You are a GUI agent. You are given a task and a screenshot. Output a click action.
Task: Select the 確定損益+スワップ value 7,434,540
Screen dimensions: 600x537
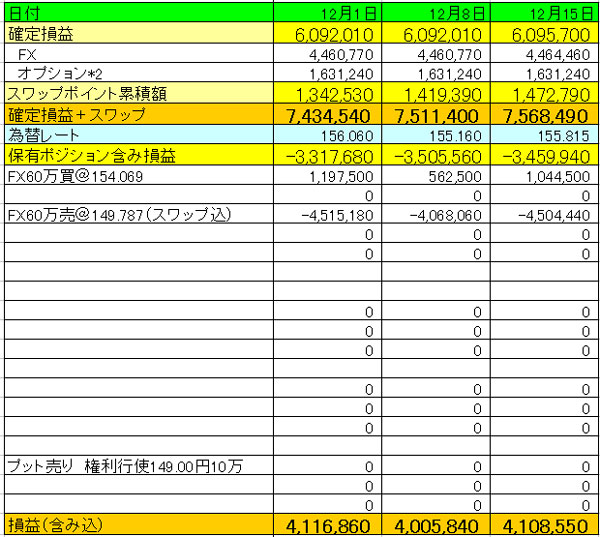pyautogui.click(x=331, y=115)
